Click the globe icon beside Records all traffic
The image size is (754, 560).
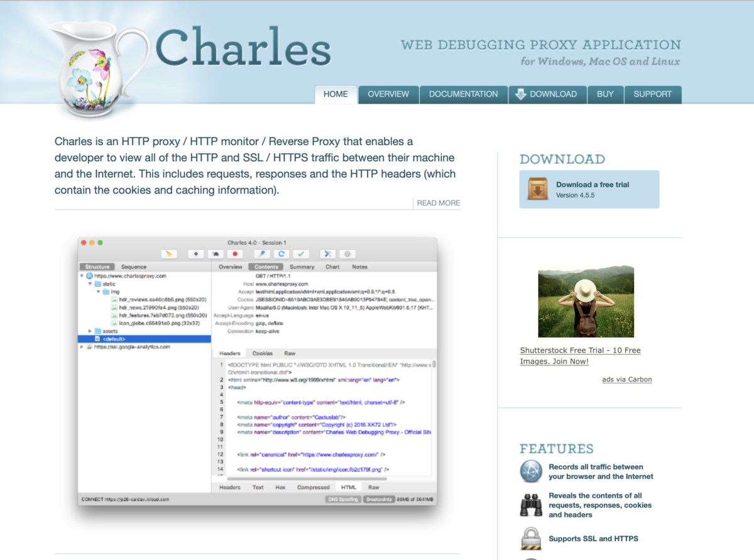(531, 471)
